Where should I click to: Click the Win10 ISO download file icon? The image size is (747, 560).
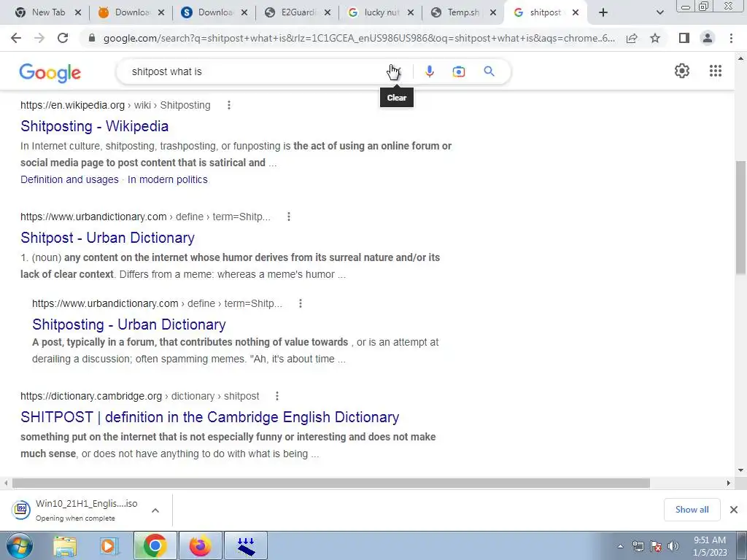(21, 509)
